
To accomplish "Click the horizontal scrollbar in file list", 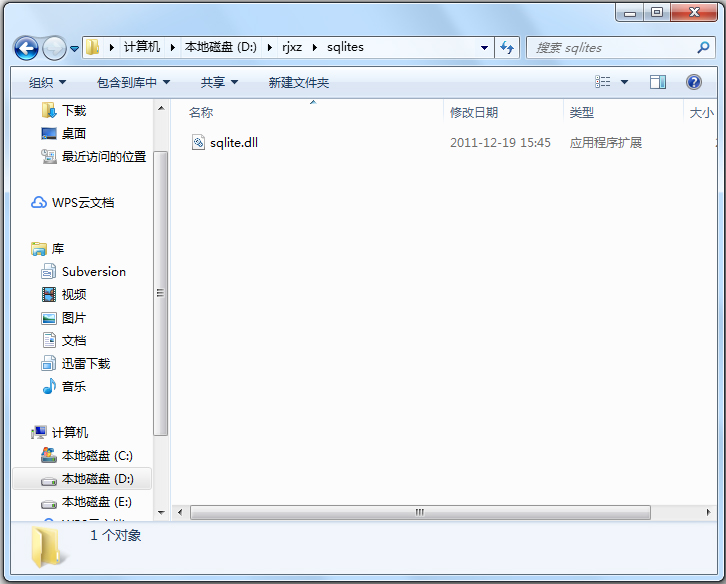I will [420, 512].
